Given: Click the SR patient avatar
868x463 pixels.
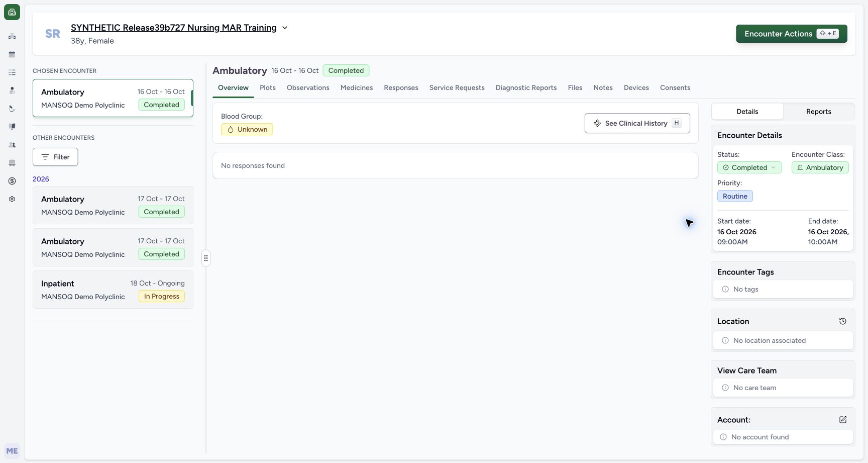Looking at the screenshot, I should pyautogui.click(x=53, y=34).
